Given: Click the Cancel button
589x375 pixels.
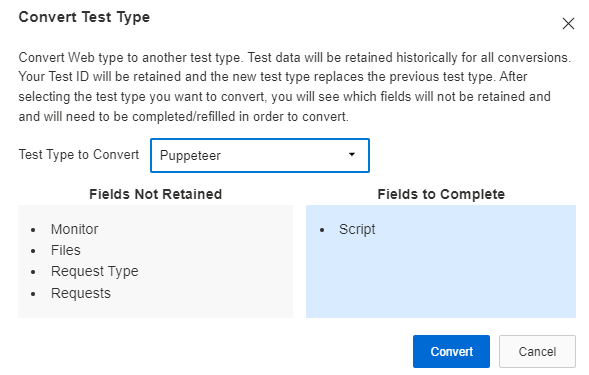Looking at the screenshot, I should pos(537,351).
